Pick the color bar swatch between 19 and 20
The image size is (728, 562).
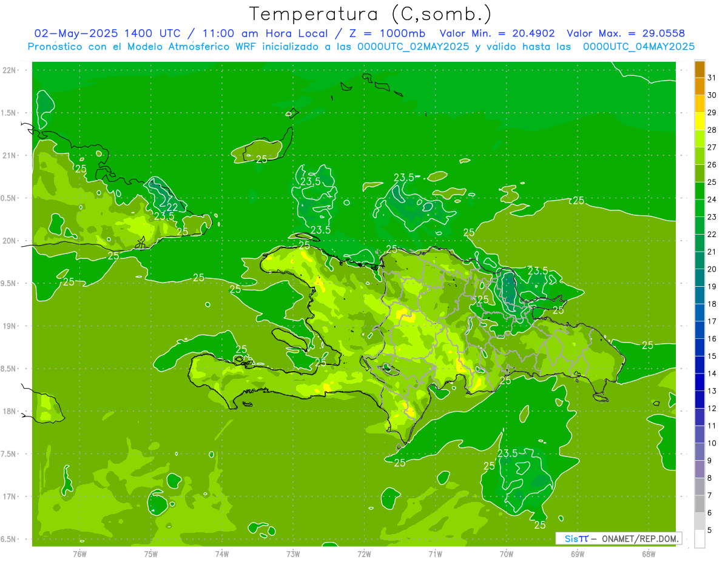pos(700,278)
